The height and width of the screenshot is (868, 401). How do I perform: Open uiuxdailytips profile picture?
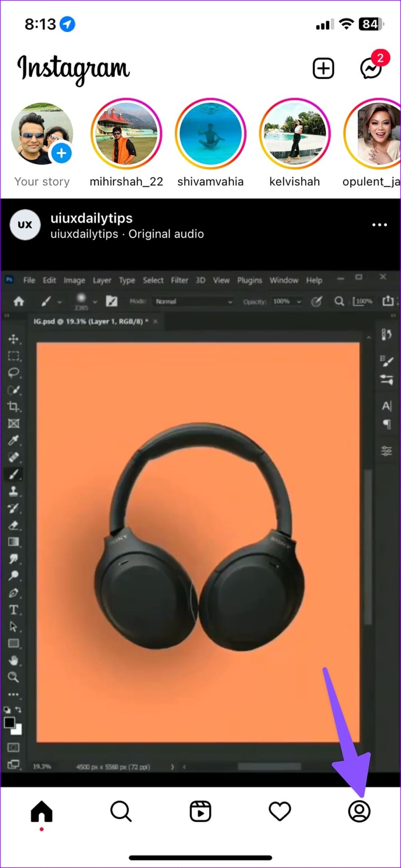(x=25, y=225)
